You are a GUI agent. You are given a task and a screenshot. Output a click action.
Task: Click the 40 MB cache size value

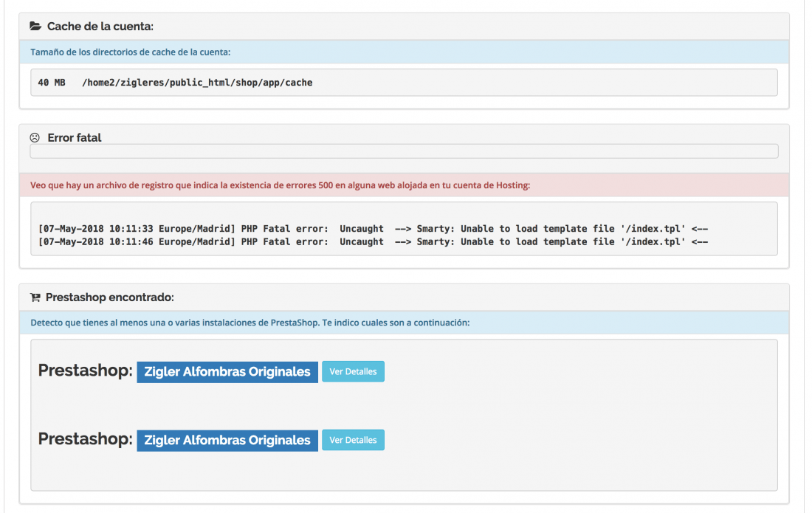pos(52,83)
